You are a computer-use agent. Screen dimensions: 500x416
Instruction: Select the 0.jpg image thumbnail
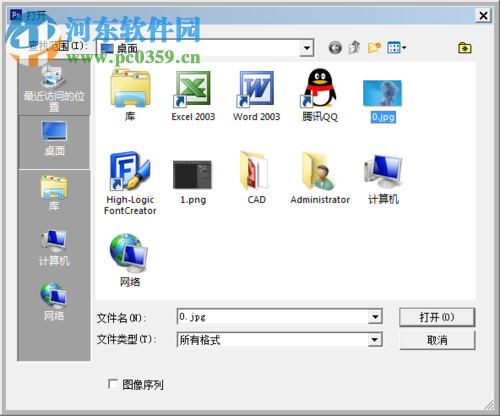pyautogui.click(x=383, y=93)
